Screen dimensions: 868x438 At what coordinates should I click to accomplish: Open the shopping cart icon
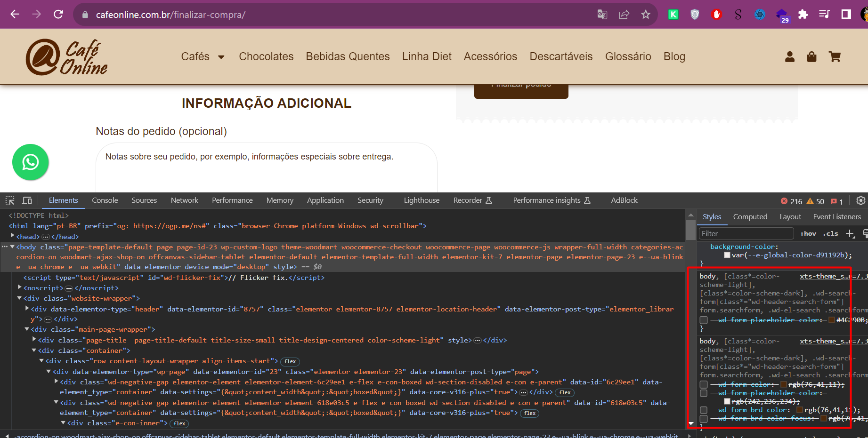tap(835, 57)
